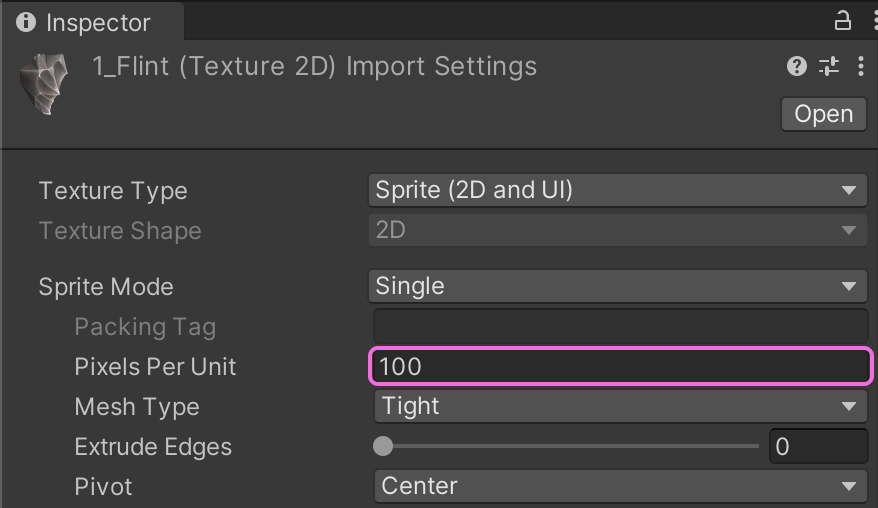This screenshot has height=508, width=878.
Task: Click the Open button
Action: click(x=824, y=114)
